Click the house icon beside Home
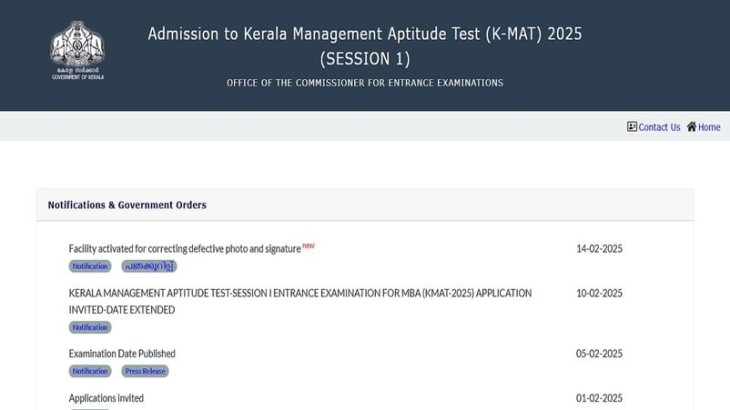The height and width of the screenshot is (410, 730). point(691,127)
